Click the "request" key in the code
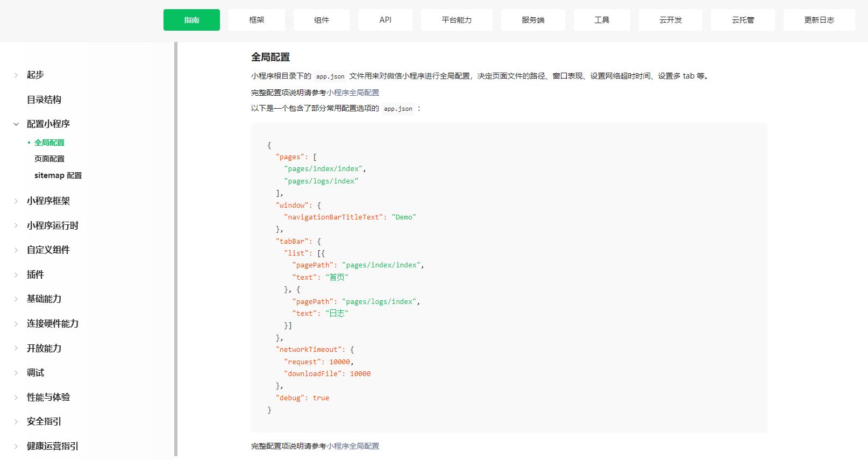868x460 pixels. pyautogui.click(x=303, y=362)
